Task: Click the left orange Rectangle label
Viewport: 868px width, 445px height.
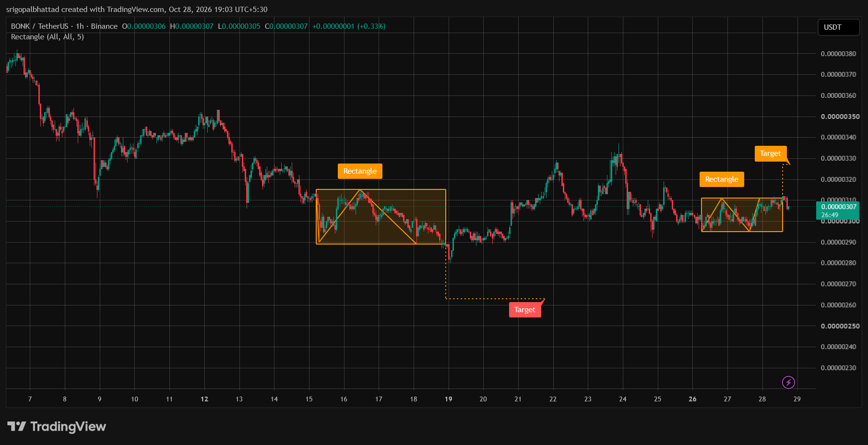Action: [x=360, y=171]
